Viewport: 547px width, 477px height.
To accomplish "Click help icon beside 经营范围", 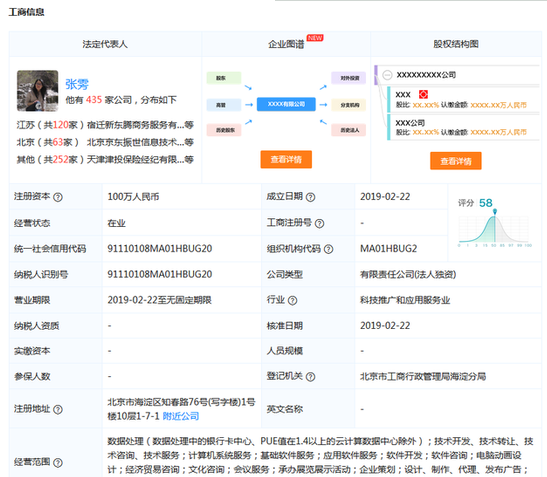I will coord(58,463).
